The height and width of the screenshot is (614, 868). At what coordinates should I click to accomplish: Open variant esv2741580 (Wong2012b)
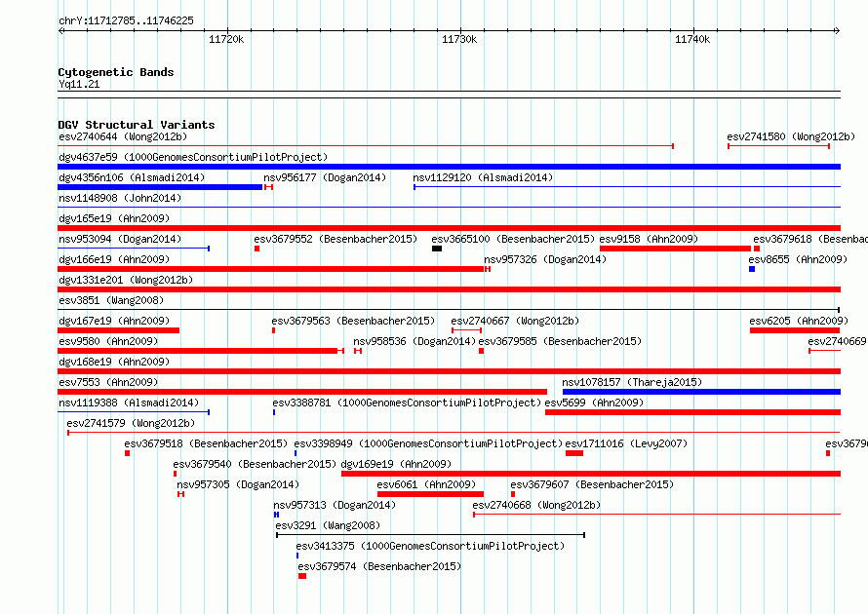coord(791,136)
